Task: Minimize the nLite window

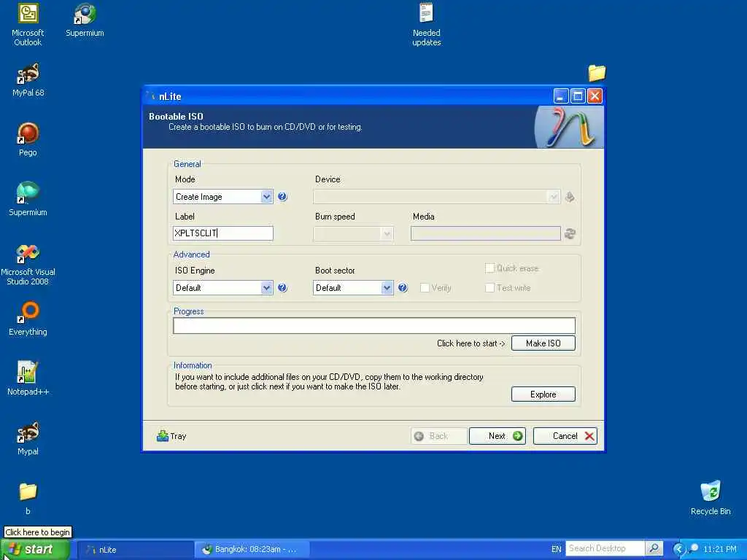Action: tap(561, 96)
